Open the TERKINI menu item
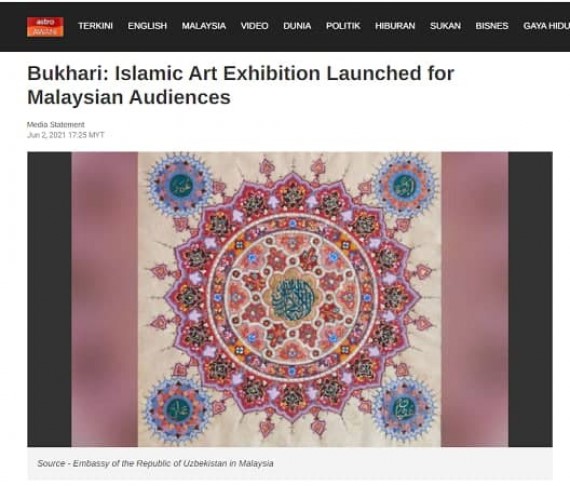The width and height of the screenshot is (570, 486). coord(95,26)
